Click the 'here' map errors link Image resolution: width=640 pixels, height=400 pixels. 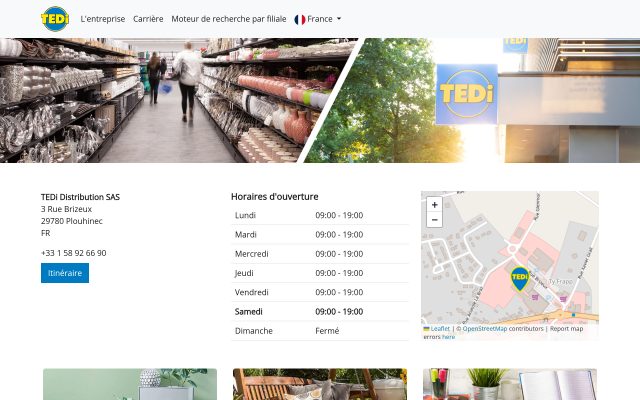[x=448, y=337]
